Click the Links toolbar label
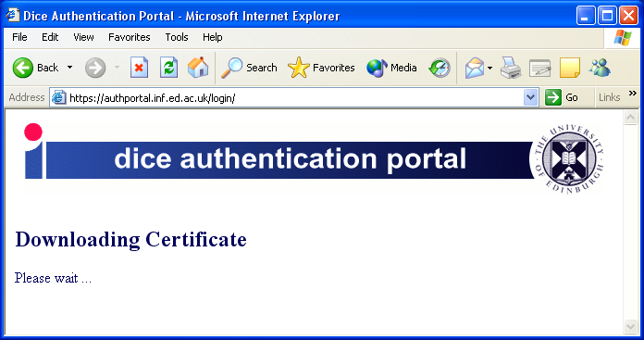 [x=610, y=97]
